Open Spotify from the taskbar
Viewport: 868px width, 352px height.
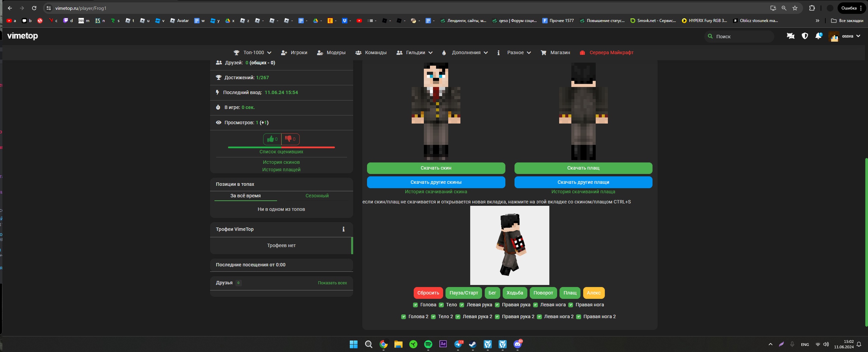(x=428, y=344)
